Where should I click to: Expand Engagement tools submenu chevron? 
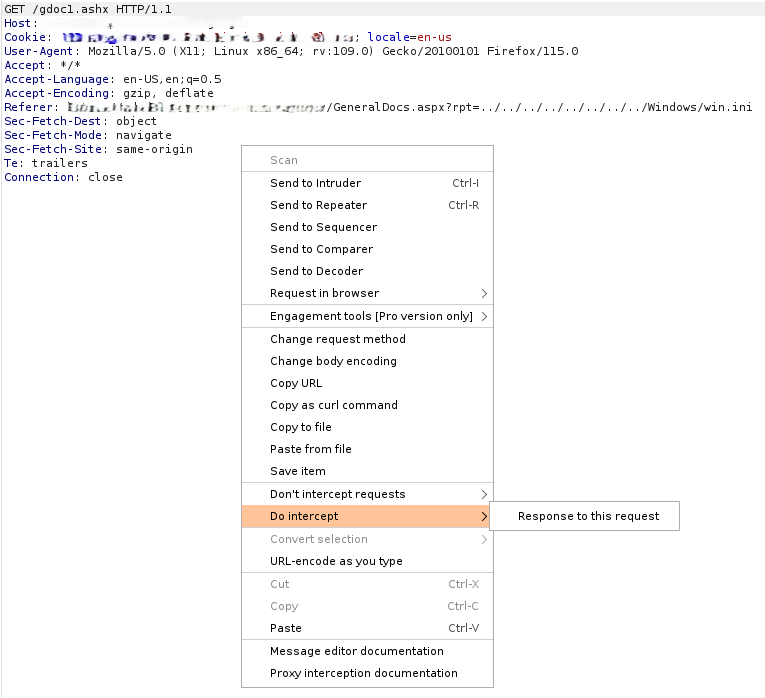click(484, 316)
